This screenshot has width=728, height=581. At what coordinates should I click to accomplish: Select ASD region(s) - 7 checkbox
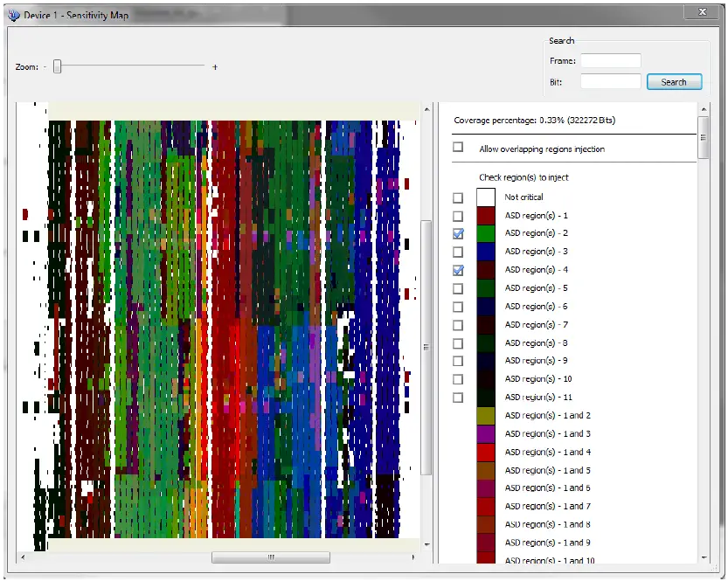coord(458,325)
